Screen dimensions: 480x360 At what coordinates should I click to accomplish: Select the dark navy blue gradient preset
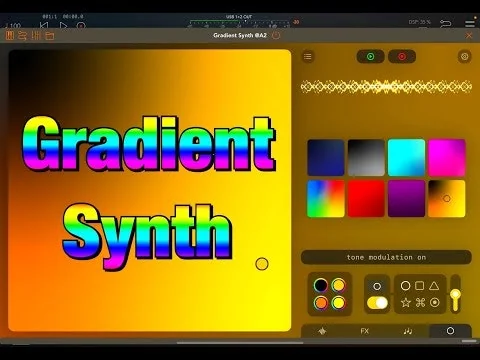pyautogui.click(x=326, y=158)
